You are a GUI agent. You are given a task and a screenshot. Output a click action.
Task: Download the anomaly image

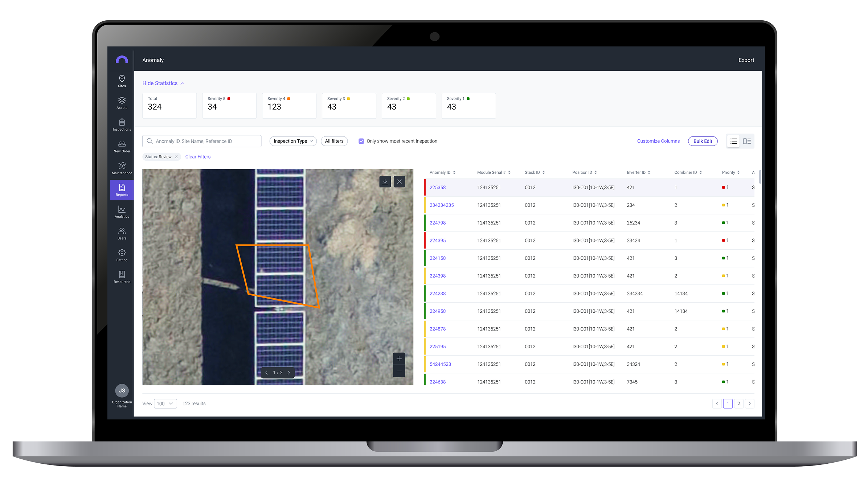385,182
